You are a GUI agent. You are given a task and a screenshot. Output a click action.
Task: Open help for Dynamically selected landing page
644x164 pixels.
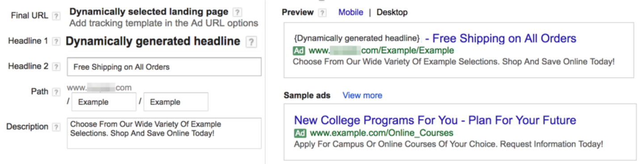pyautogui.click(x=238, y=12)
